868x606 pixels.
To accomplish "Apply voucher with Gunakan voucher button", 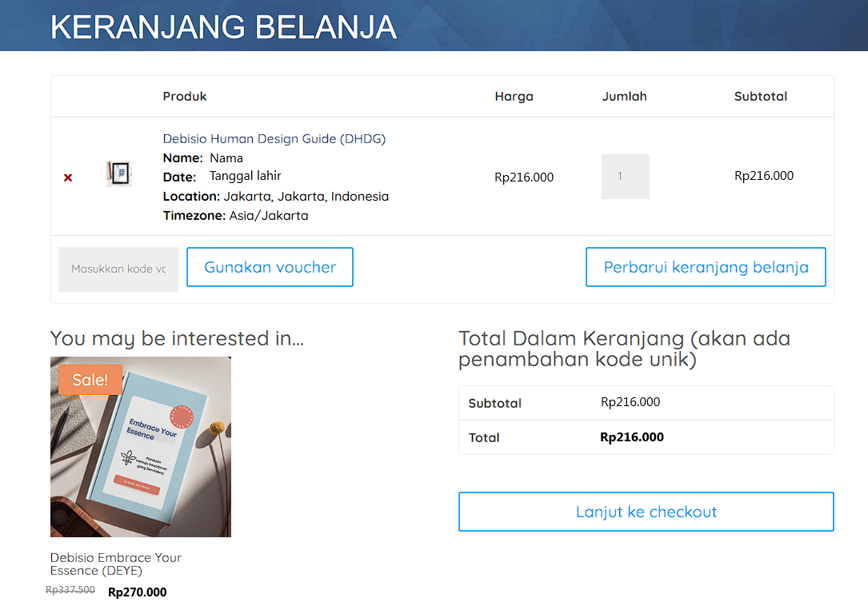I will click(x=270, y=267).
